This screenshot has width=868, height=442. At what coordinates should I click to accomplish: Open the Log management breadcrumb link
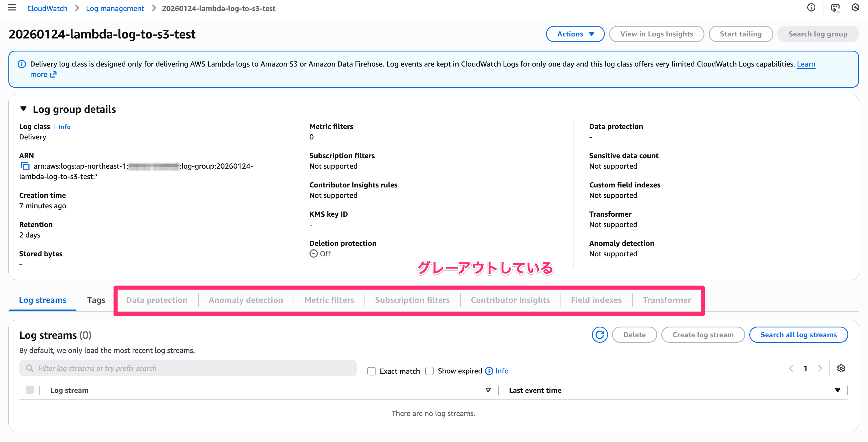(x=115, y=8)
